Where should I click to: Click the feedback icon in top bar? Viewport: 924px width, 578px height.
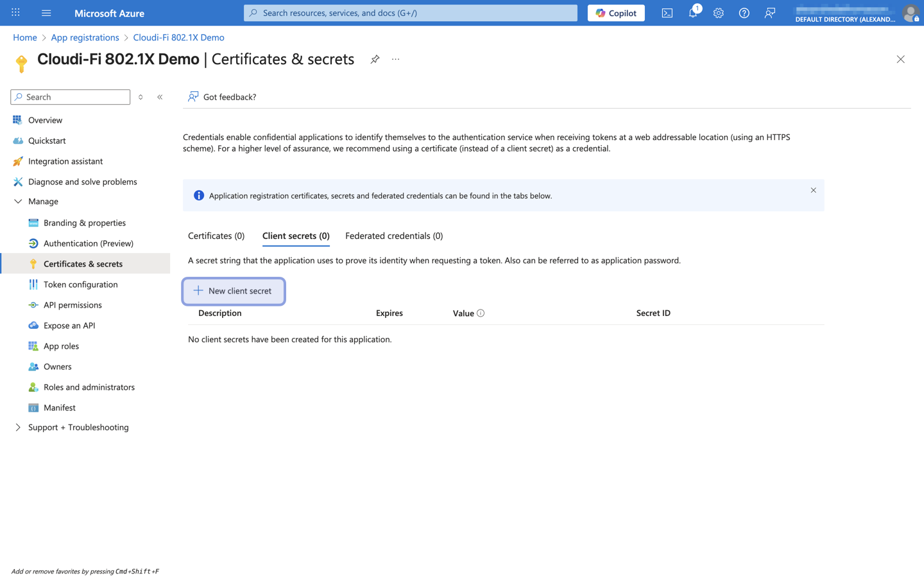[769, 13]
